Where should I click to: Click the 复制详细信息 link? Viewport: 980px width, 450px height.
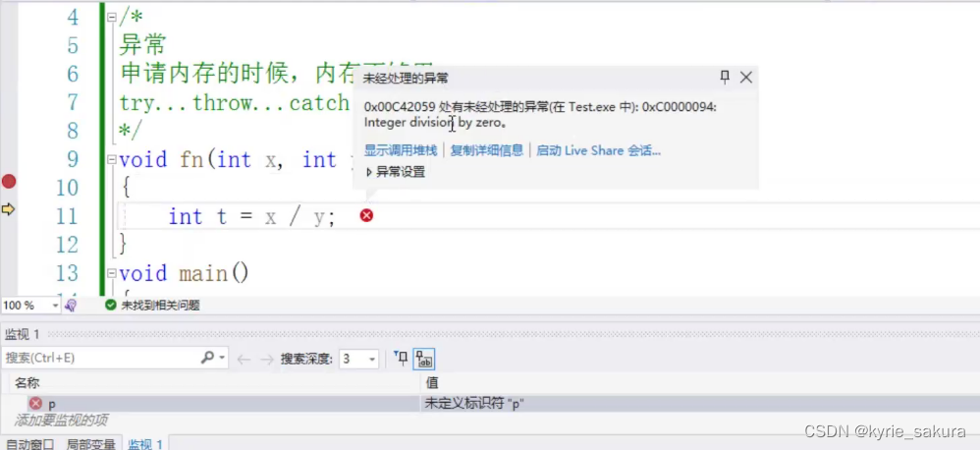pyautogui.click(x=487, y=150)
